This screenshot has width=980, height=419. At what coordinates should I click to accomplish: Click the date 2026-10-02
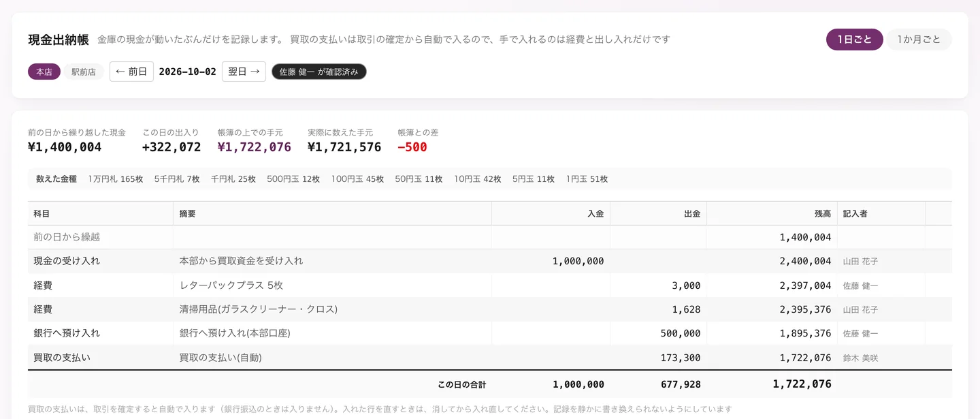[188, 72]
